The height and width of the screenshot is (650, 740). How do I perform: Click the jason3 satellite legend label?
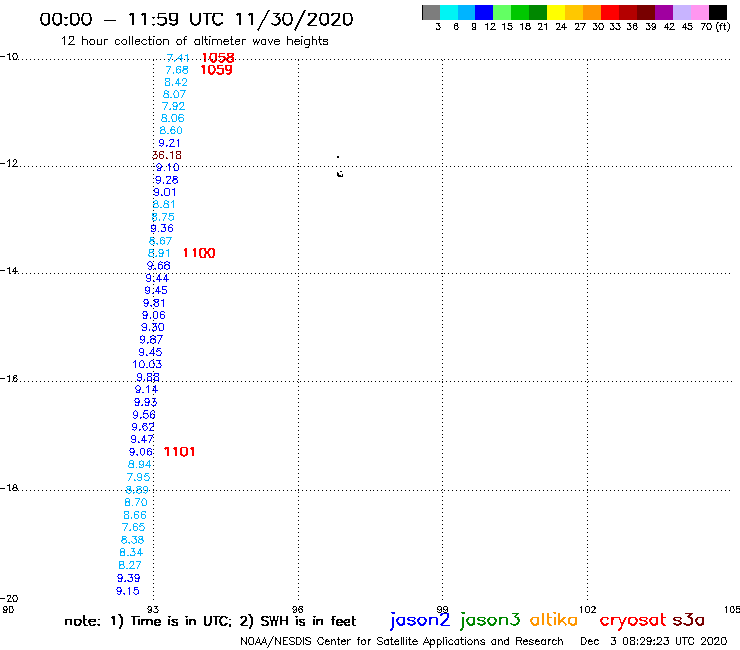point(490,621)
